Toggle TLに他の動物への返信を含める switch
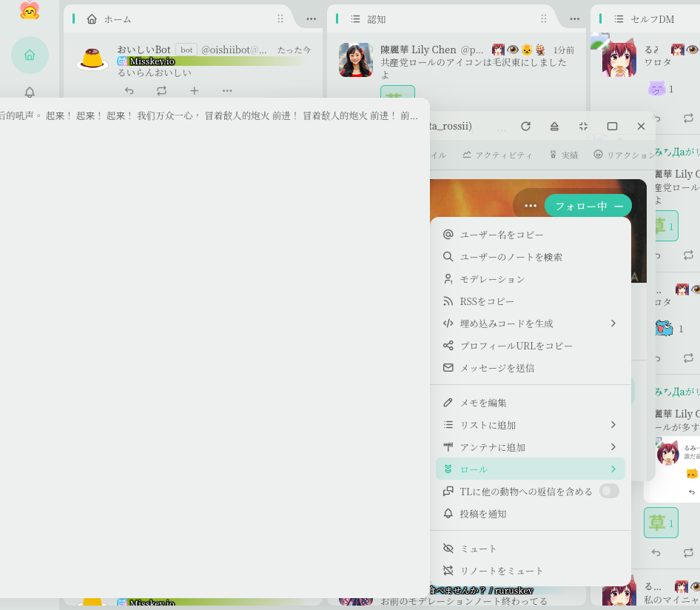This screenshot has width=700, height=610. coord(608,491)
